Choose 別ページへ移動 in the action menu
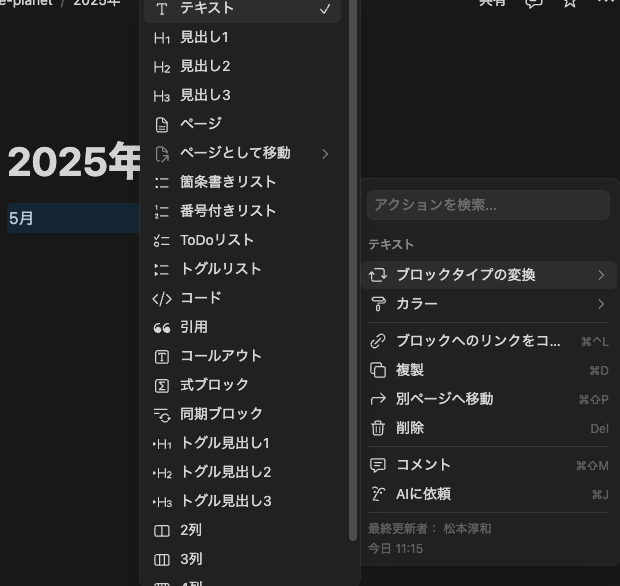This screenshot has width=620, height=586. pos(444,399)
